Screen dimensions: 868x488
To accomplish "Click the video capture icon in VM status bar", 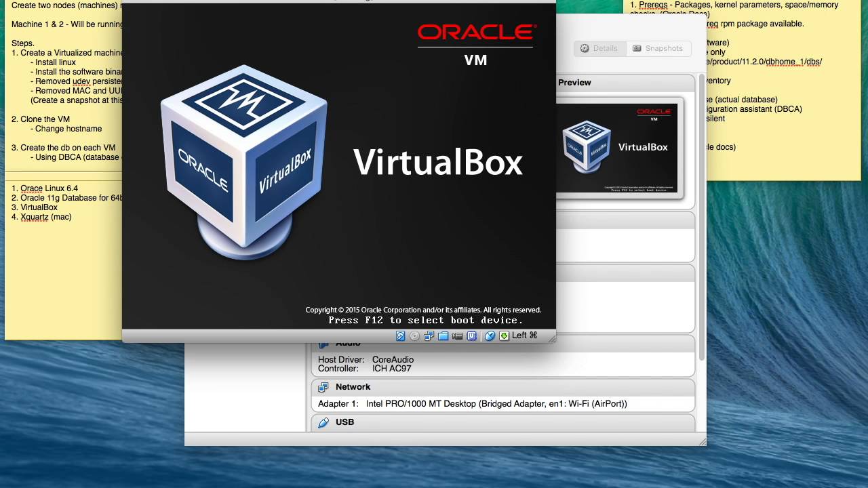I will pyautogui.click(x=458, y=335).
